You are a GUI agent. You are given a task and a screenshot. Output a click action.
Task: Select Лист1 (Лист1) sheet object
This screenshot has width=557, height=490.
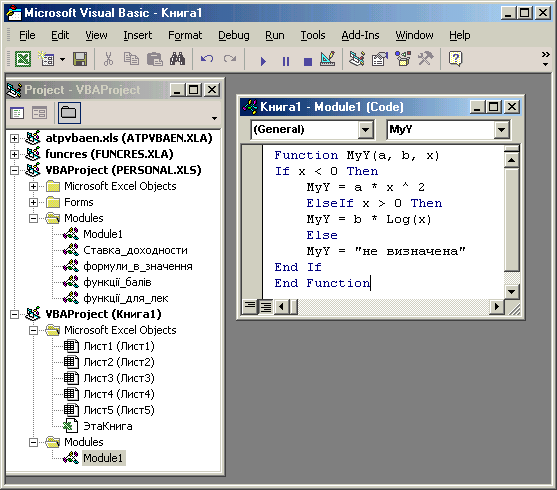click(x=119, y=346)
